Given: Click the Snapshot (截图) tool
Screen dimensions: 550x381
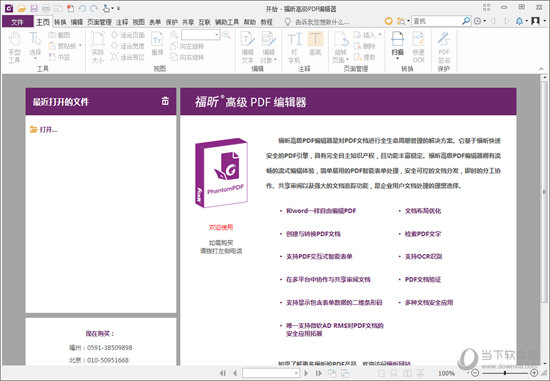Looking at the screenshot, I should point(59,35).
